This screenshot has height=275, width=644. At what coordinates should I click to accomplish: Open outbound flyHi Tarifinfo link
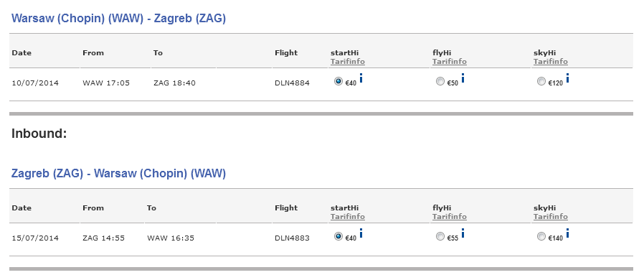click(x=450, y=61)
